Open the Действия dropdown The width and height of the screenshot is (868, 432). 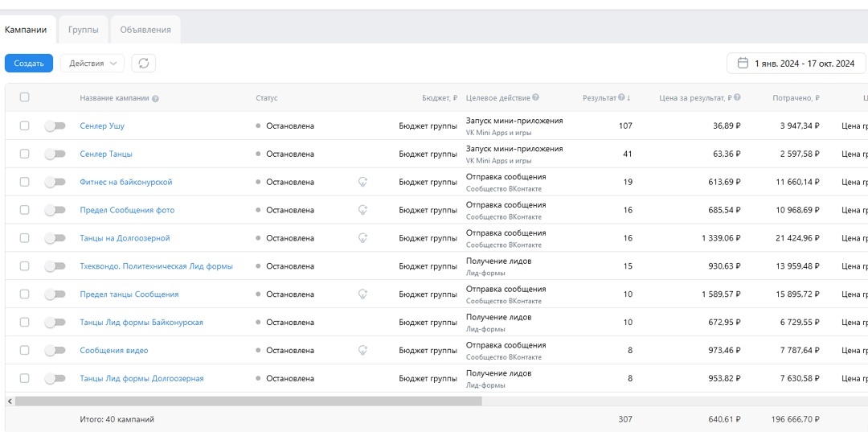pyautogui.click(x=92, y=64)
